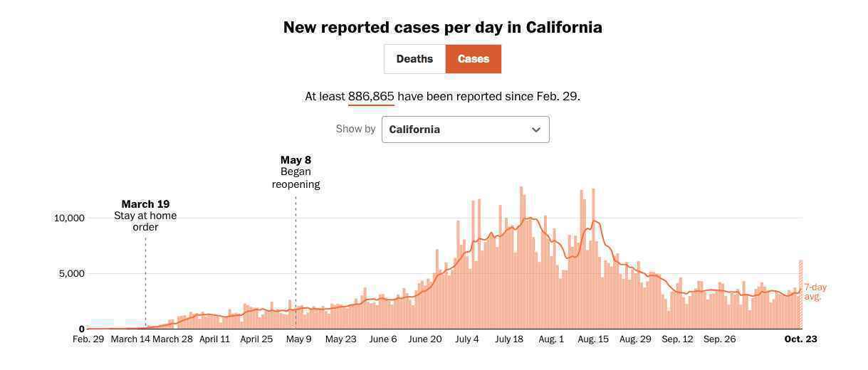The height and width of the screenshot is (370, 868).
Task: Click the Oct. 23 date label
Action: click(x=800, y=339)
